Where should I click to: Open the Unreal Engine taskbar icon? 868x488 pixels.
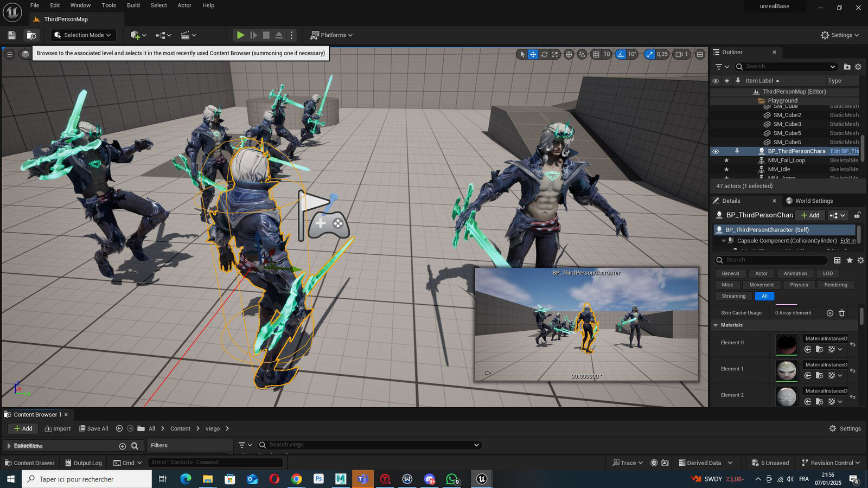481,479
